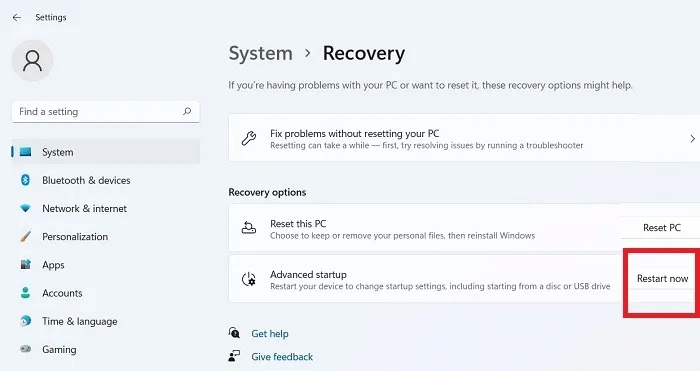The image size is (700, 371).
Task: Click the Fix problems without resetting card
Action: (464, 138)
